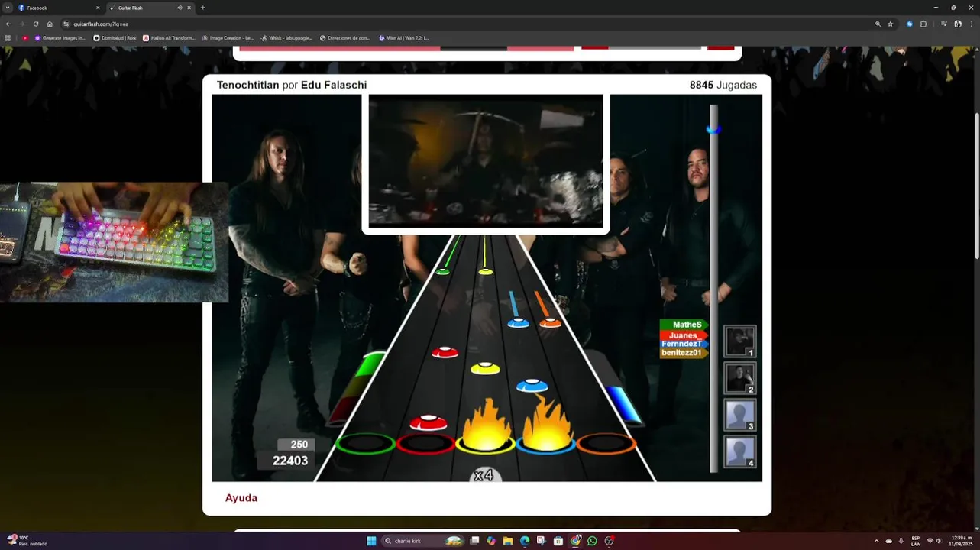View site information icon in address bar

coord(66,24)
